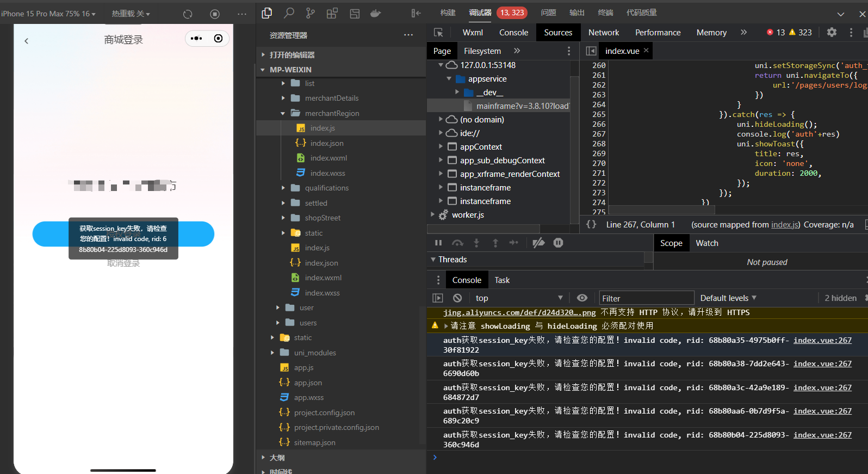Focus the console Filter field

[647, 298]
